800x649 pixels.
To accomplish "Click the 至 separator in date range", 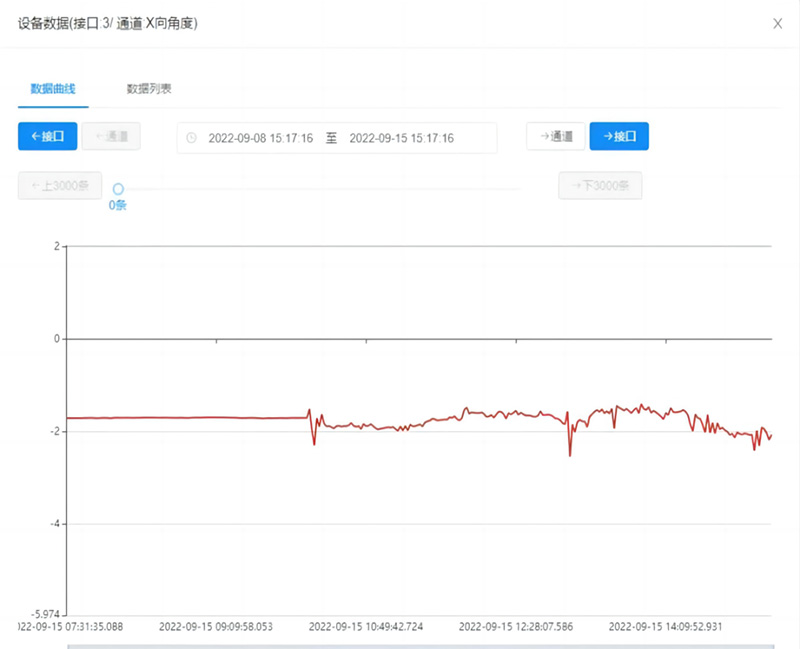I will [x=331, y=138].
